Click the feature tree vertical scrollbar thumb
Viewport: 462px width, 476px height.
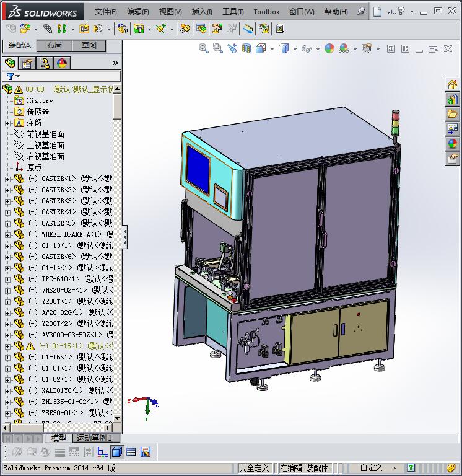pos(117,106)
